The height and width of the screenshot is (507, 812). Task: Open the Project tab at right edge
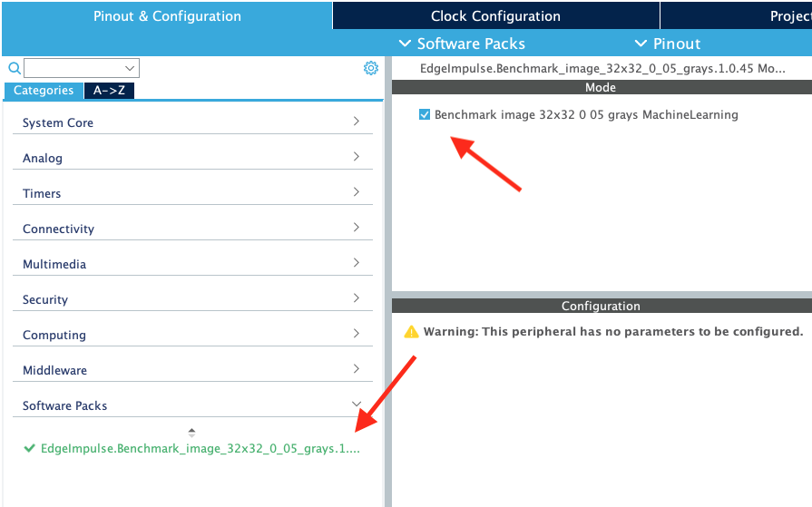pyautogui.click(x=737, y=15)
